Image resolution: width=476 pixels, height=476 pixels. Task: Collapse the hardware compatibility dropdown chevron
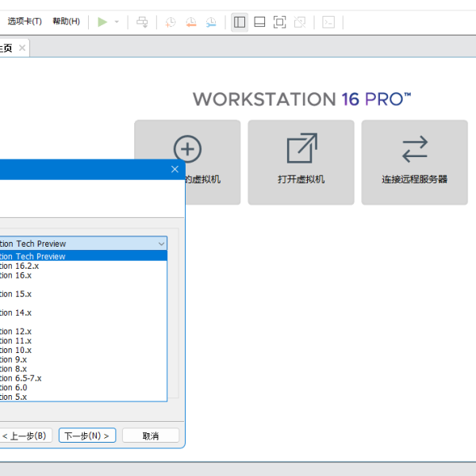coord(161,244)
